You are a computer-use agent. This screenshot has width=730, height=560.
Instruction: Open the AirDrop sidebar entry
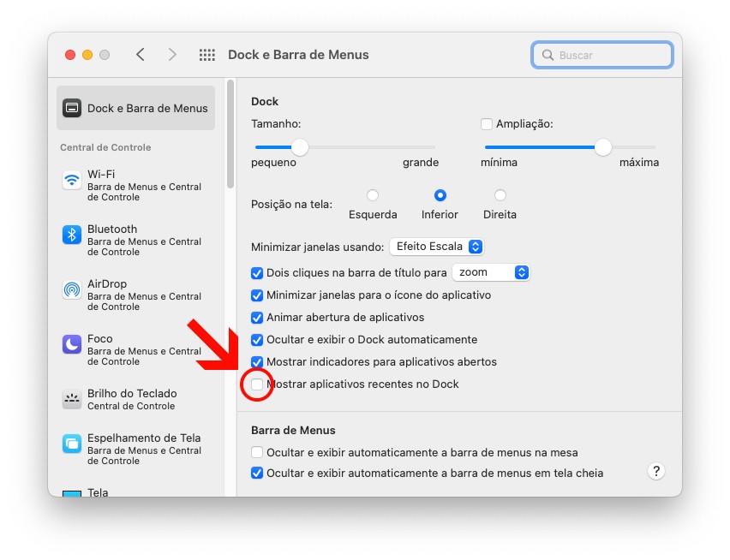[x=135, y=295]
